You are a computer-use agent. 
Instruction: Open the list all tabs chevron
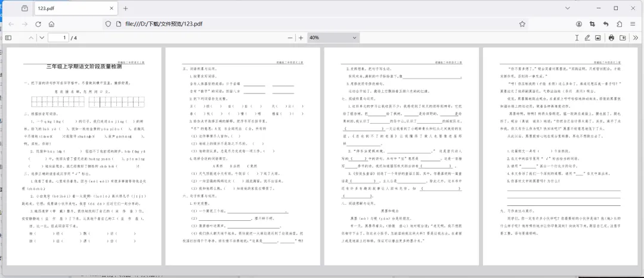click(x=568, y=8)
